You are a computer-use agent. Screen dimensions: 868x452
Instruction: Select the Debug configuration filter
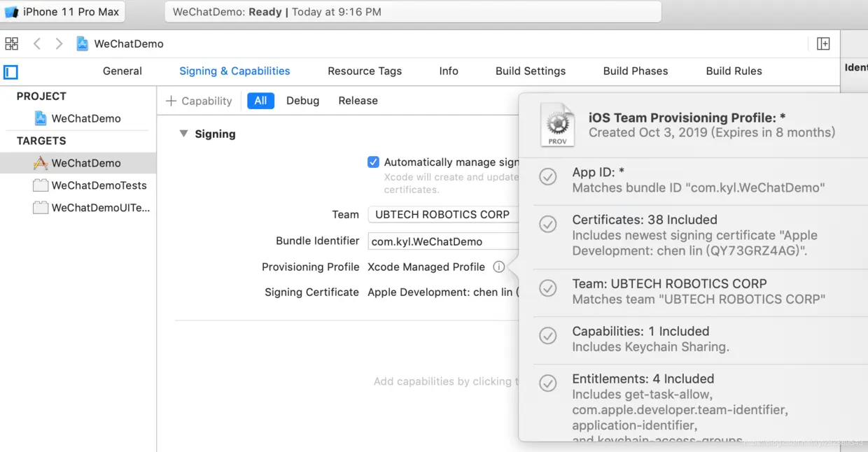point(302,101)
